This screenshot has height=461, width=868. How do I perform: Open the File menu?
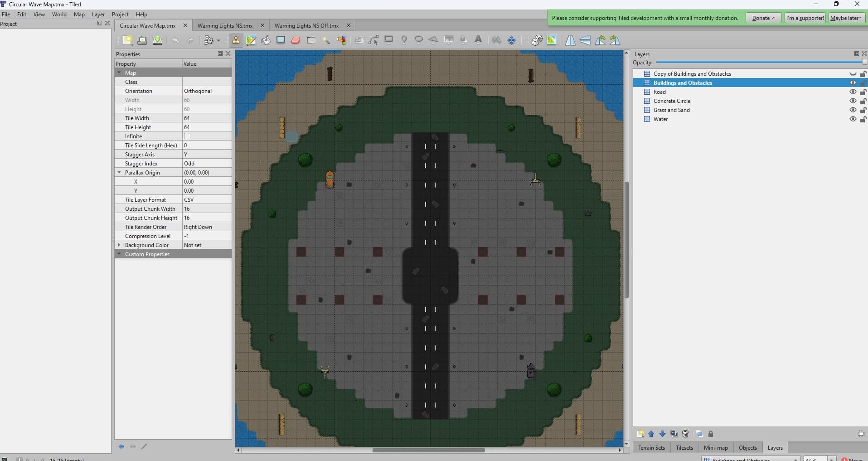pos(6,14)
